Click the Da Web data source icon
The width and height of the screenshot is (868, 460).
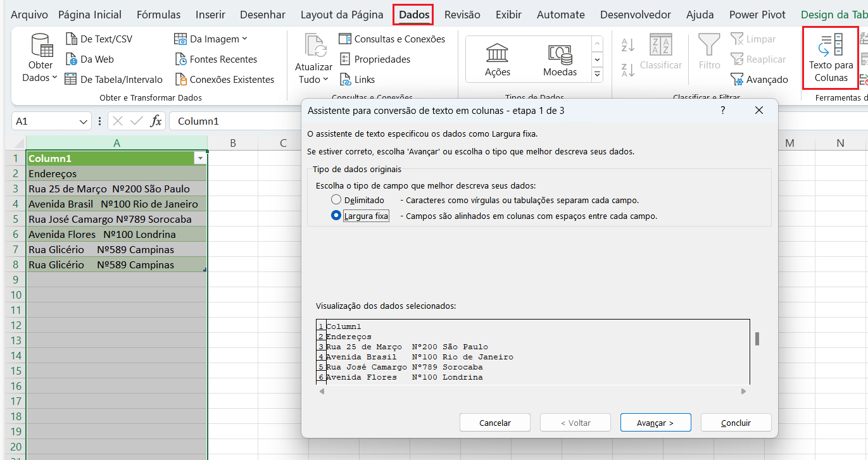point(72,59)
